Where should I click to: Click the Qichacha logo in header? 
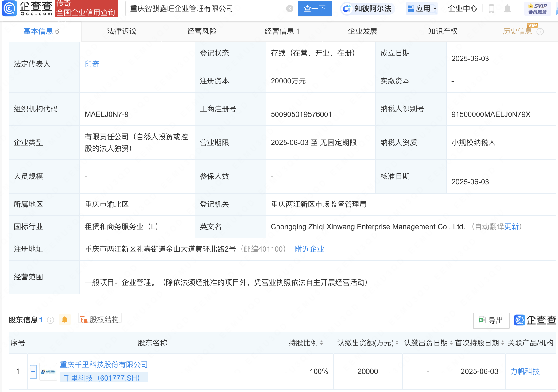[x=27, y=8]
